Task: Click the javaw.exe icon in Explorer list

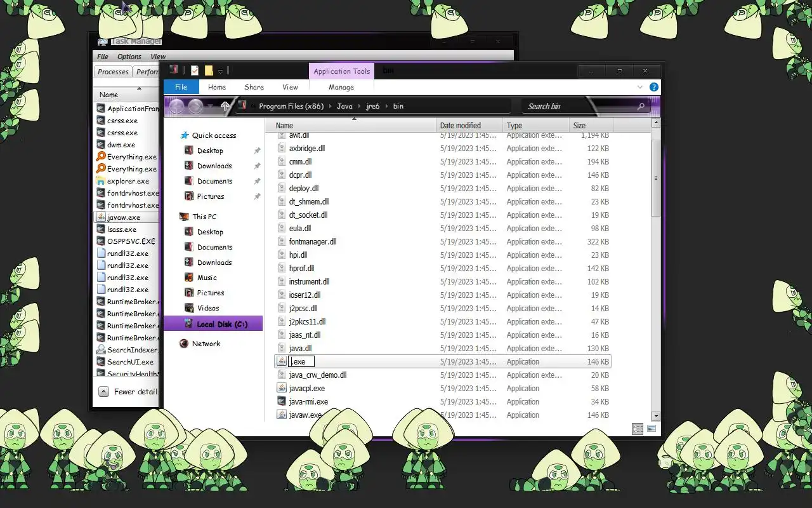Action: coord(282,415)
